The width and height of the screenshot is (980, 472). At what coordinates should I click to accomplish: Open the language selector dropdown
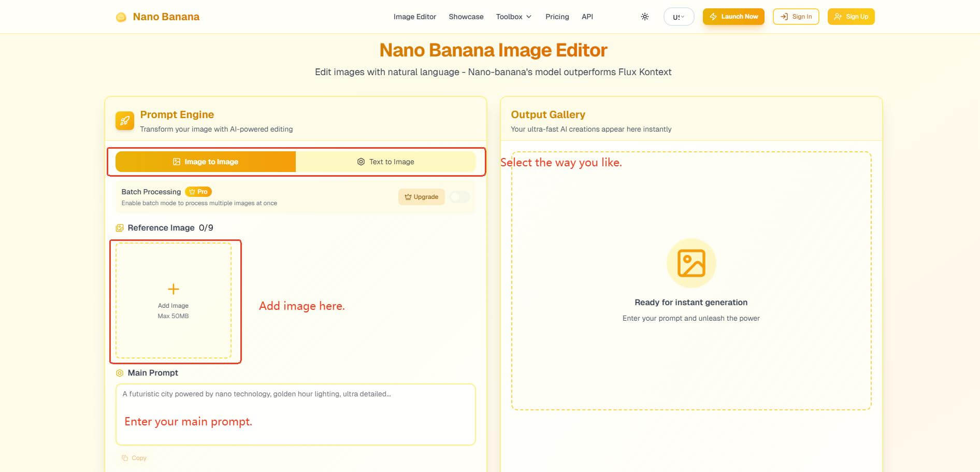coord(678,16)
